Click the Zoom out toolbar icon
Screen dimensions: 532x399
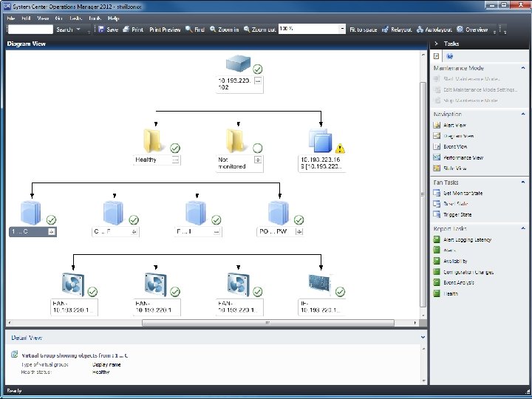coord(247,29)
